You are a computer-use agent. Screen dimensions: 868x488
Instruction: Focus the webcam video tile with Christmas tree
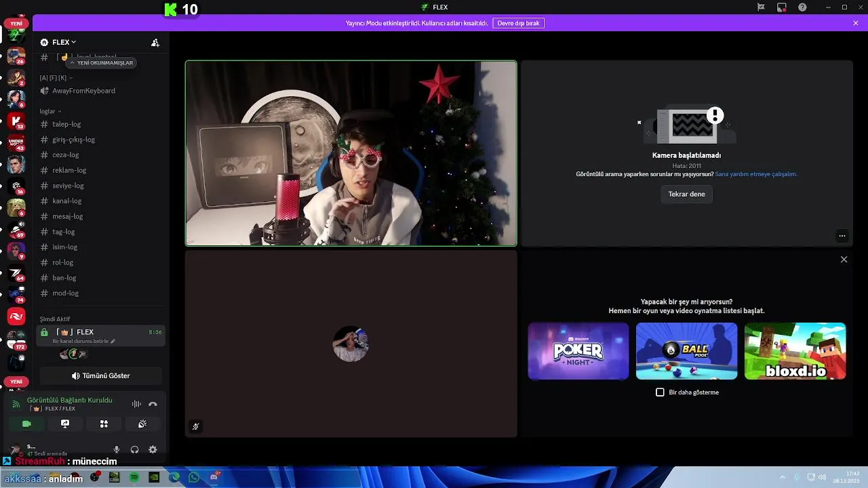tap(351, 153)
